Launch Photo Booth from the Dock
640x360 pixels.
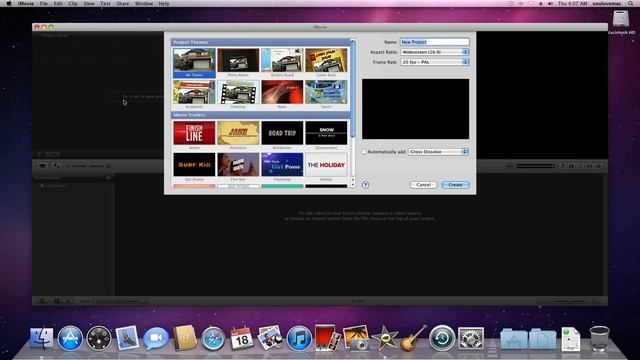pos(327,337)
